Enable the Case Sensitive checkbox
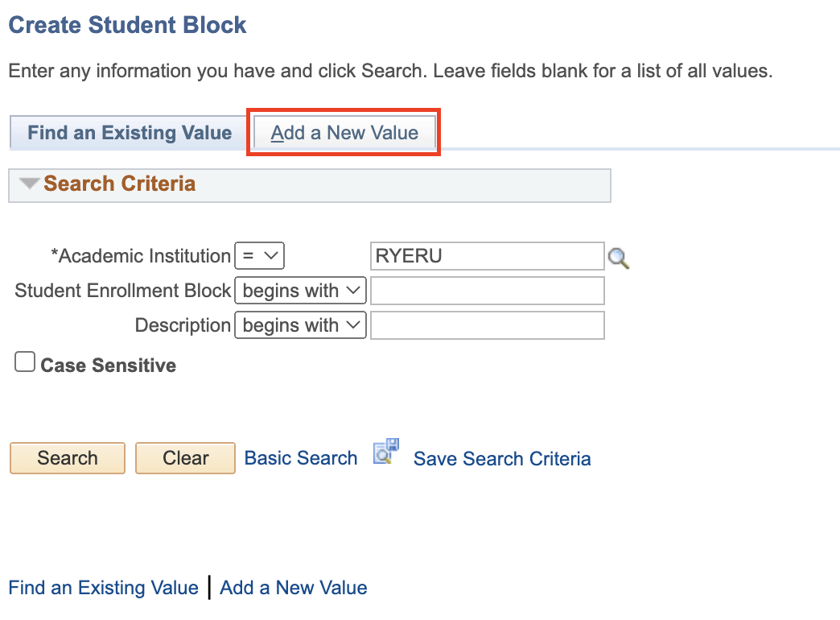 click(x=25, y=363)
